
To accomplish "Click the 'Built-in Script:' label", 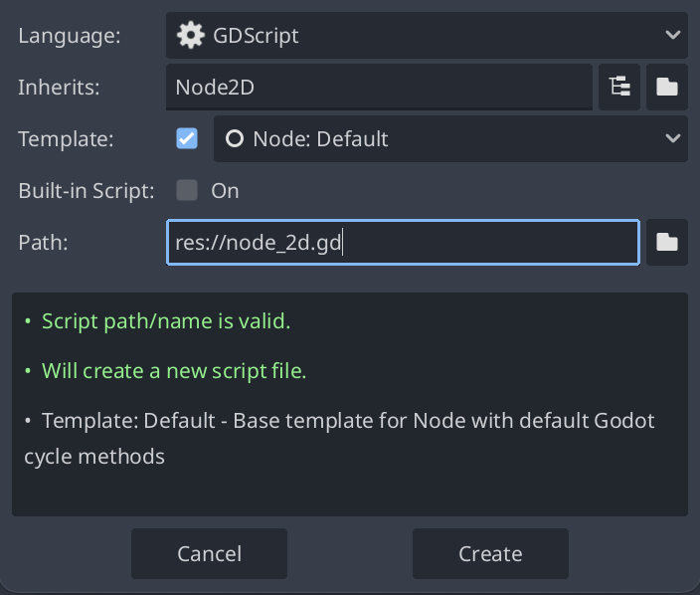I will pos(87,191).
